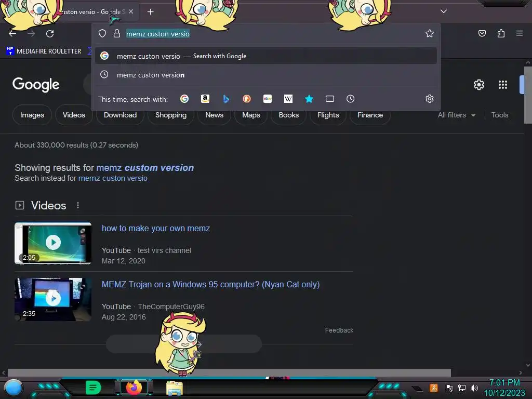
Task: Open 'MEMZ Trojan on a Windows 95 computer?' link
Action: 210,284
